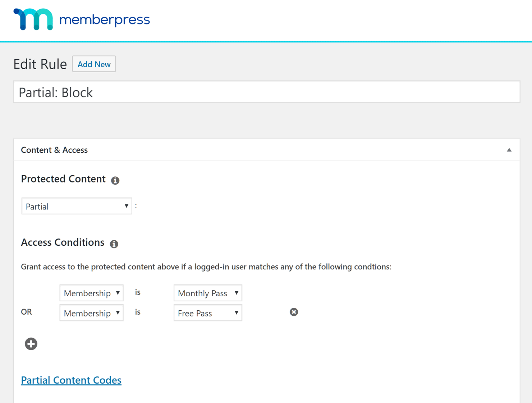Open the Free Pass membership dropdown

coord(208,313)
